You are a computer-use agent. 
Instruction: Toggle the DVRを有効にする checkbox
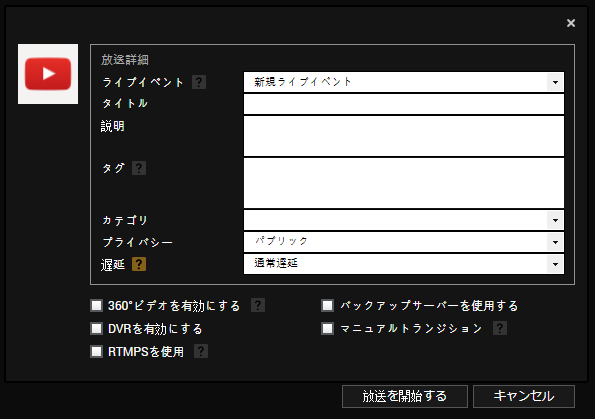pyautogui.click(x=96, y=328)
